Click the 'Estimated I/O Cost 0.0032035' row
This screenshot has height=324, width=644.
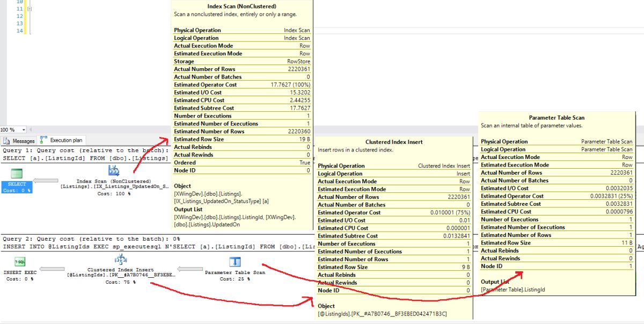pyautogui.click(x=557, y=188)
